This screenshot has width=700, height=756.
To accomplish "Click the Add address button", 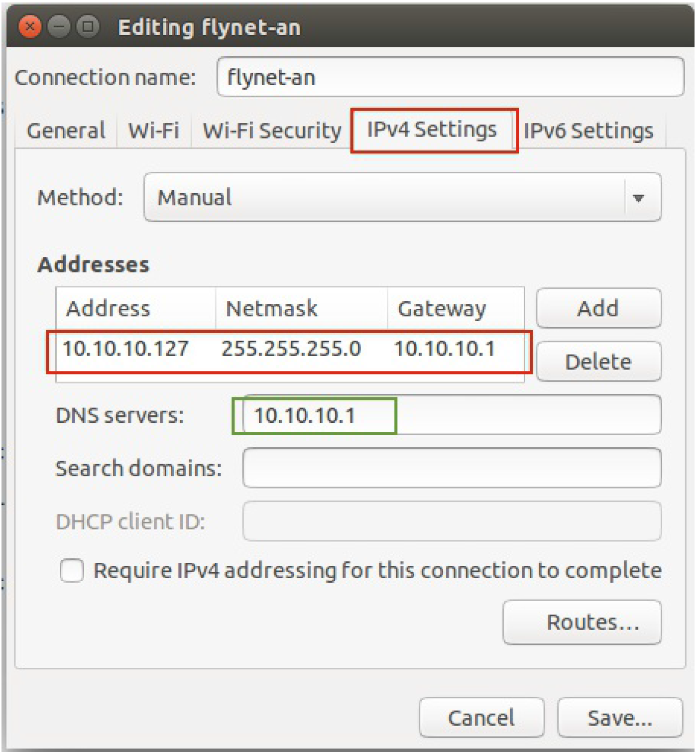I will click(598, 308).
